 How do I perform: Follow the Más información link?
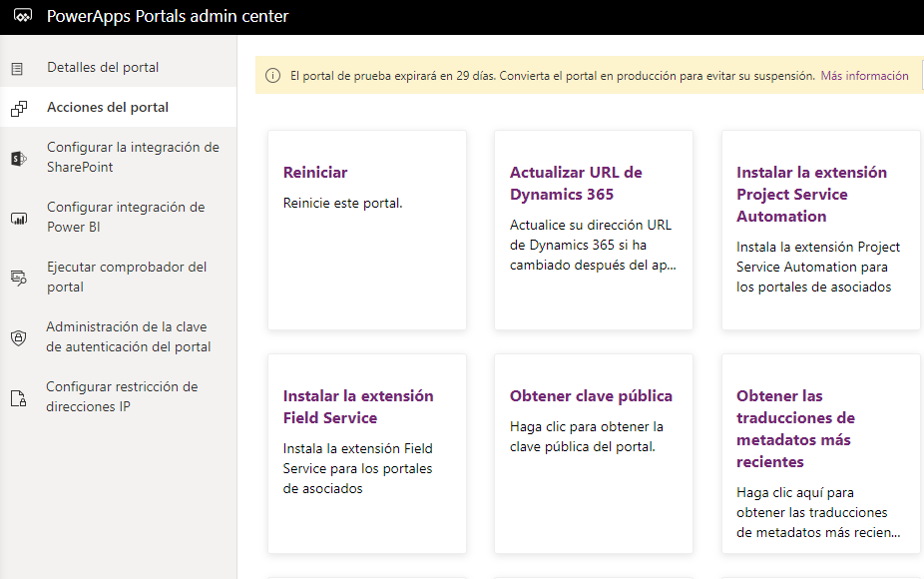pyautogui.click(x=864, y=76)
